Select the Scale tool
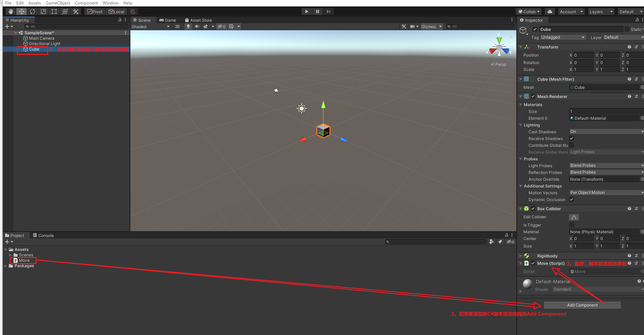 click(x=43, y=12)
